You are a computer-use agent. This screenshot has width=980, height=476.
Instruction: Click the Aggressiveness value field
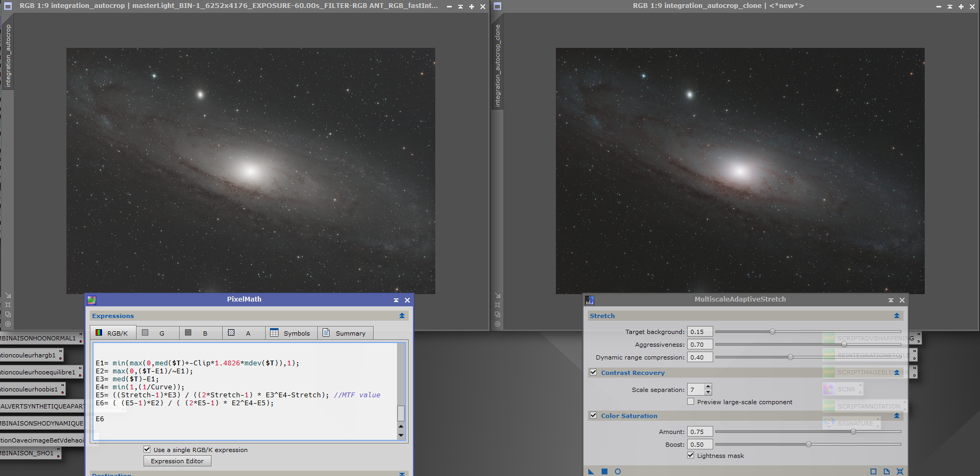pos(700,345)
